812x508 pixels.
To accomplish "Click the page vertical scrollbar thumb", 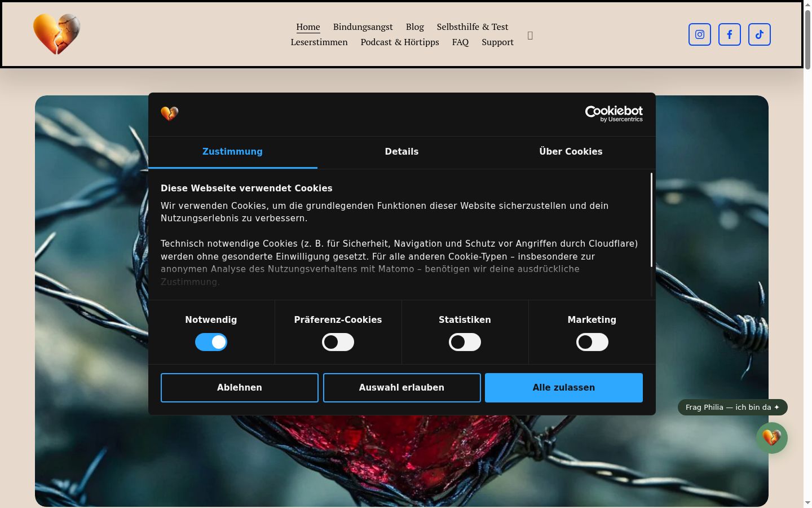I will tap(807, 40).
